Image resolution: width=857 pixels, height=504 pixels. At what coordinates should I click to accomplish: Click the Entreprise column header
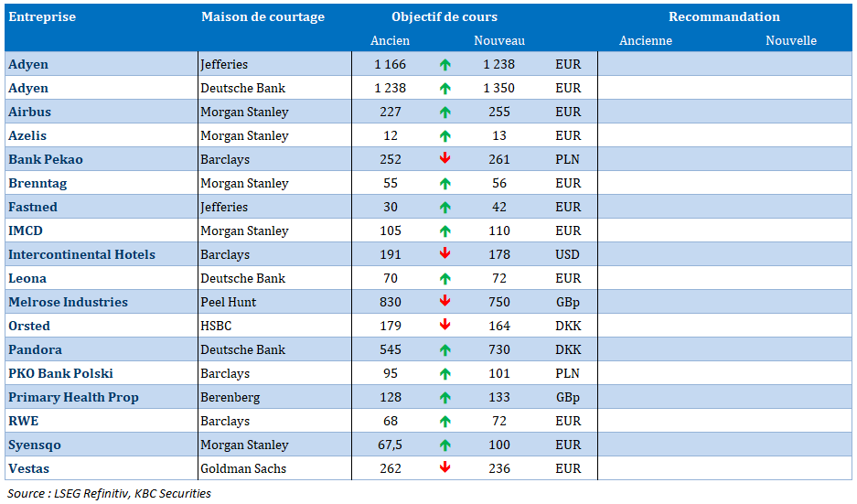pos(42,17)
